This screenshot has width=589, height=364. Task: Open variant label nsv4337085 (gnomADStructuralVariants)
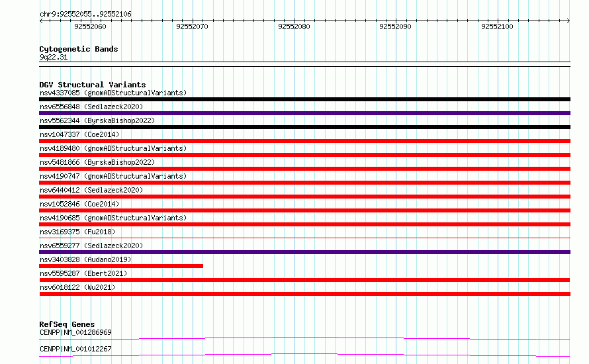click(113, 93)
